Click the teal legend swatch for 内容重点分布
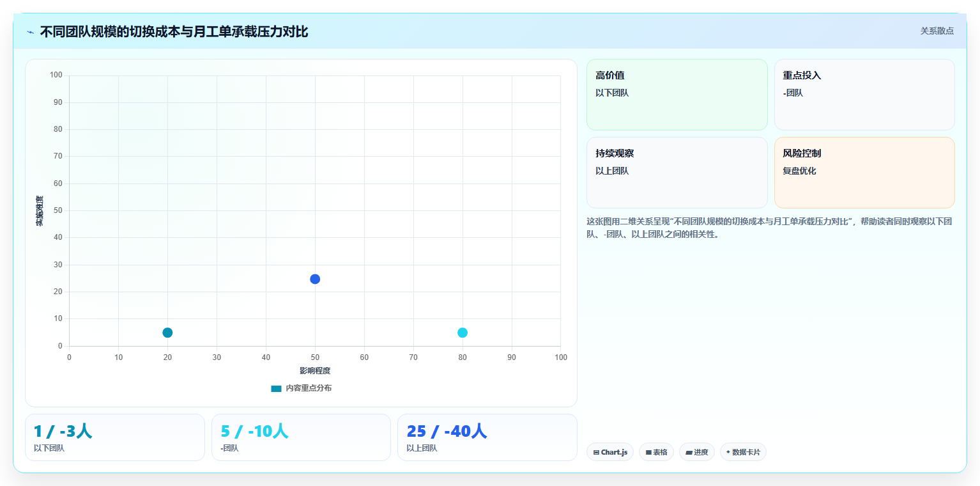The height and width of the screenshot is (486, 980). 276,389
